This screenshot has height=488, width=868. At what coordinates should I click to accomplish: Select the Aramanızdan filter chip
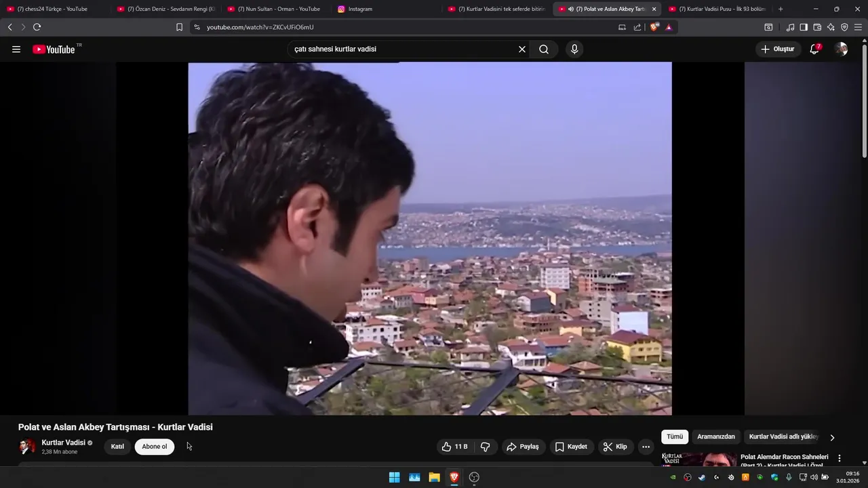tap(716, 437)
